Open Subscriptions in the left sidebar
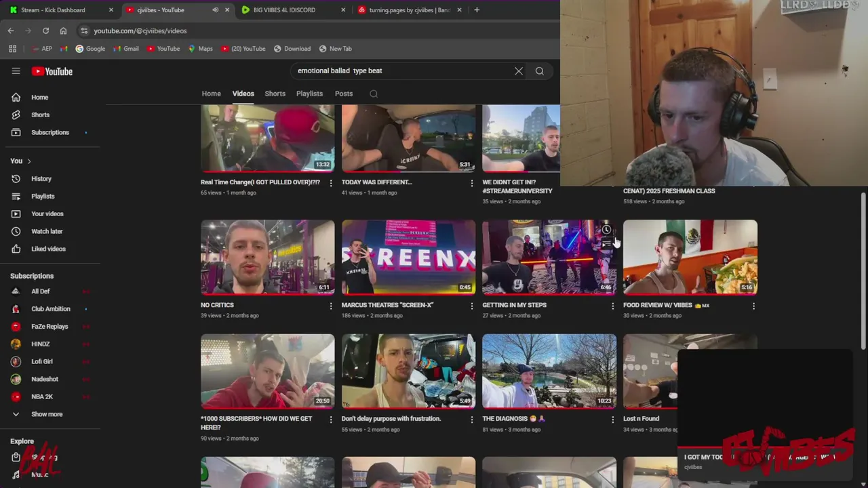The width and height of the screenshot is (868, 488). click(50, 132)
